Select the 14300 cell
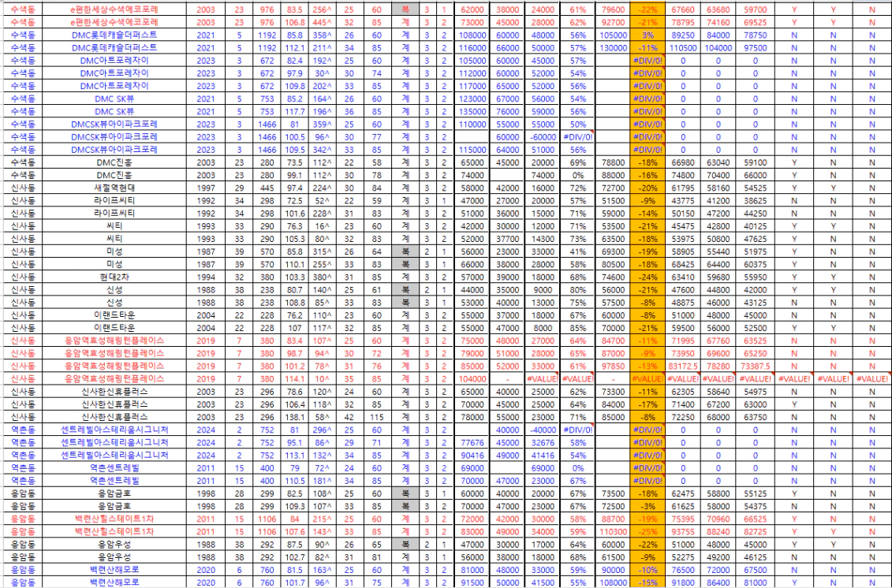Viewport: 892px width, 588px height. point(542,240)
